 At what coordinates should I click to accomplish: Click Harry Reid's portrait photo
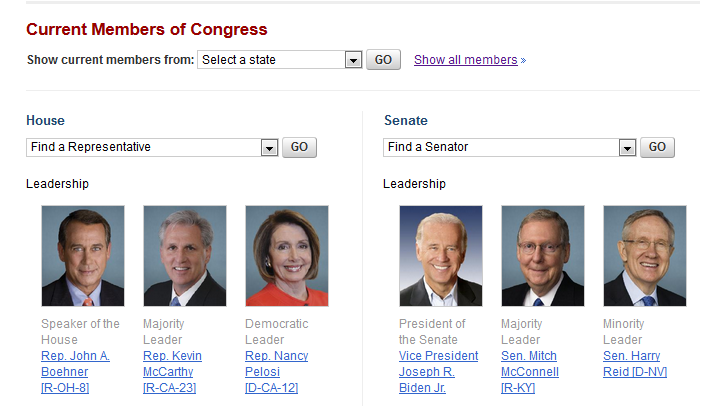coord(645,256)
